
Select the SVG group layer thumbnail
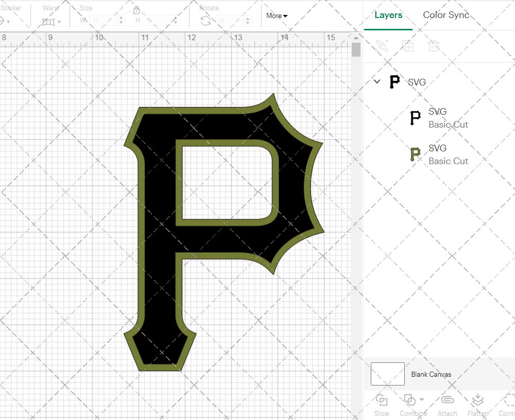(x=394, y=82)
